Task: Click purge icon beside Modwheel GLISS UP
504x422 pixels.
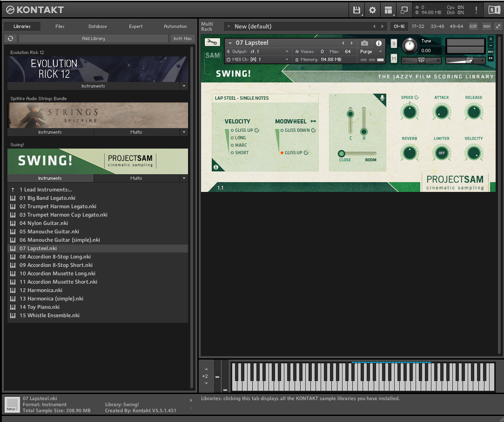Action: pyautogui.click(x=306, y=152)
